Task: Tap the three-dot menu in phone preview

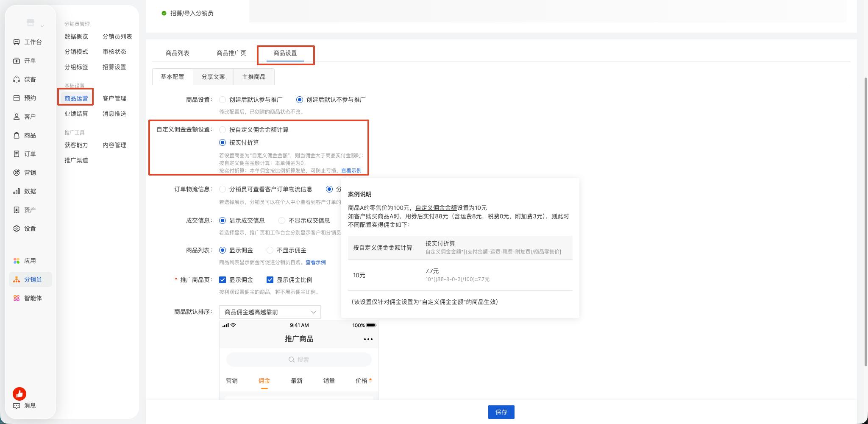Action: tap(368, 339)
